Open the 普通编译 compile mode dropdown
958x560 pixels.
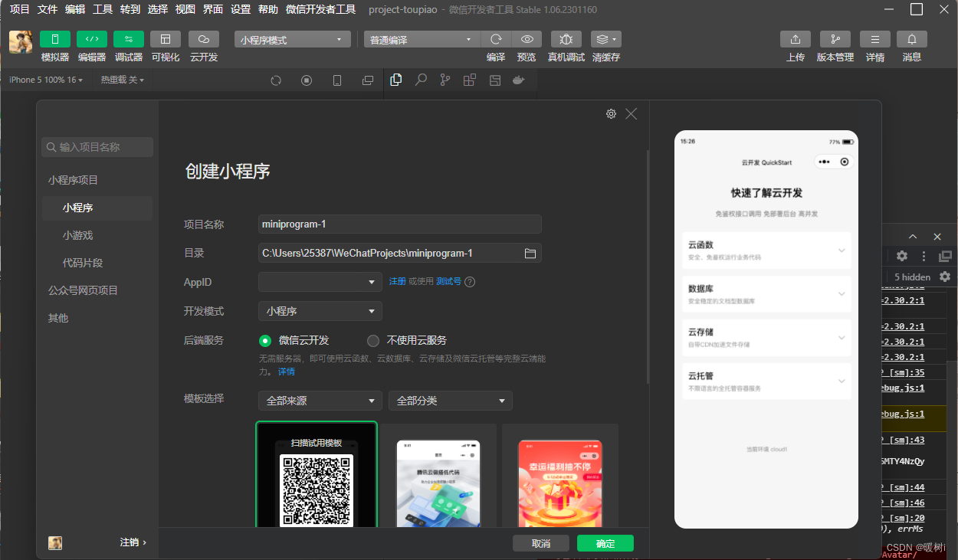point(422,40)
